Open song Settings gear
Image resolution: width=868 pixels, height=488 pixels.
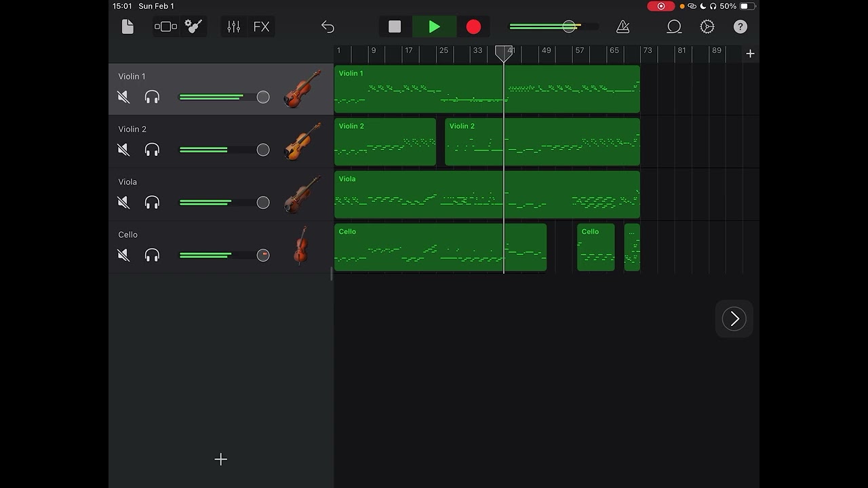click(707, 26)
